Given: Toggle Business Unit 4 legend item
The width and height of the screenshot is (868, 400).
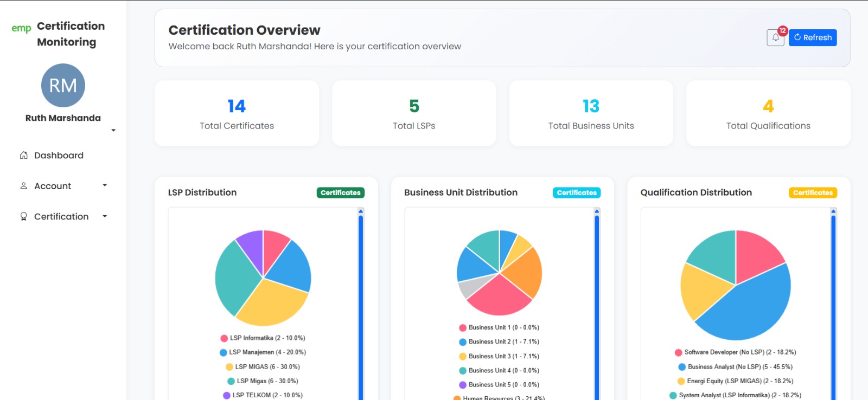Looking at the screenshot, I should click(499, 371).
